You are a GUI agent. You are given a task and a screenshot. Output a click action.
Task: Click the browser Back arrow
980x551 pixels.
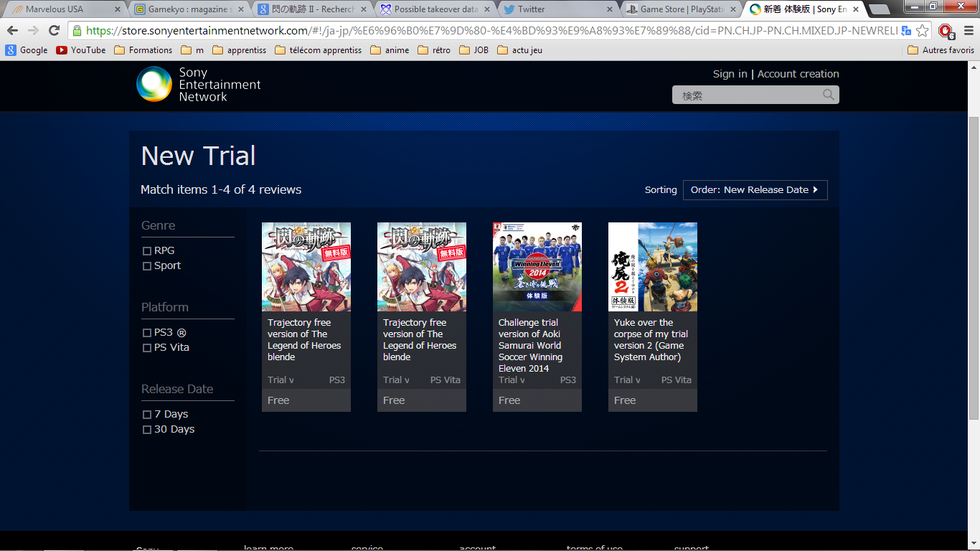click(12, 30)
